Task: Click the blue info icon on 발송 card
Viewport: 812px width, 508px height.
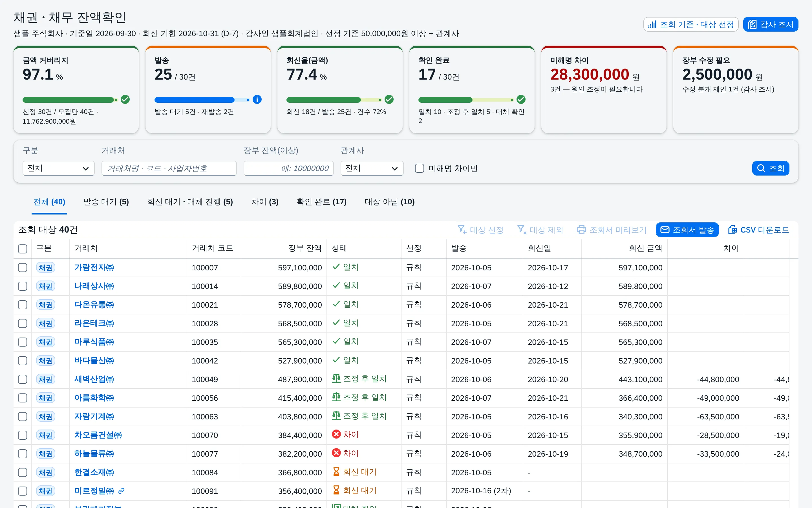Action: (257, 99)
